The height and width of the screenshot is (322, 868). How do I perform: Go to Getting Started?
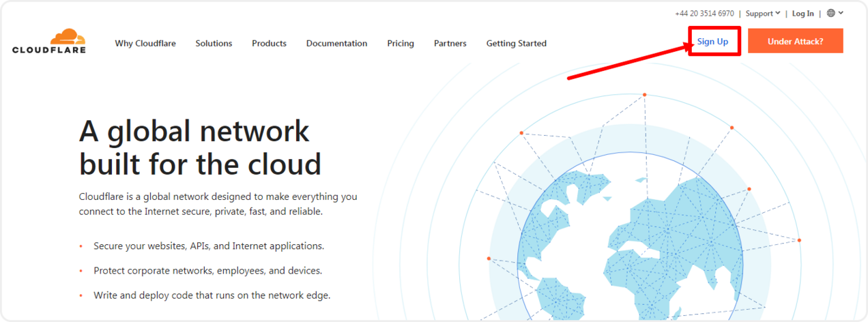(x=517, y=43)
